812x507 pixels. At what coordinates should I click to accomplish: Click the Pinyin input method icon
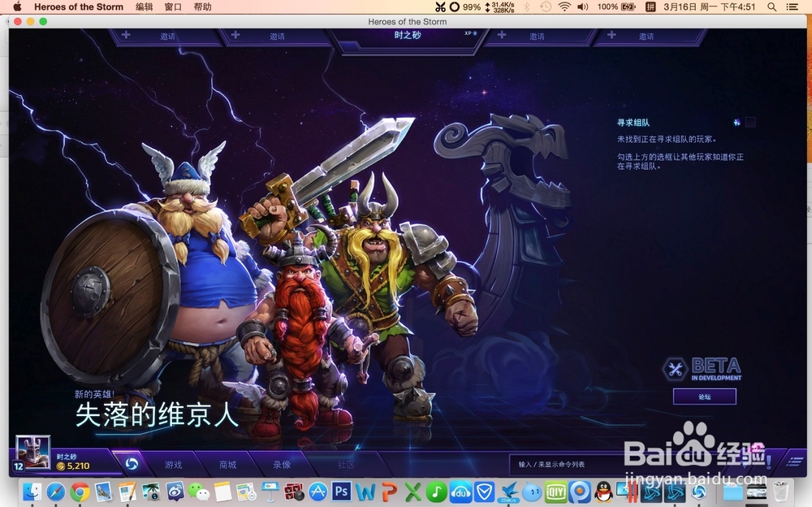[650, 6]
